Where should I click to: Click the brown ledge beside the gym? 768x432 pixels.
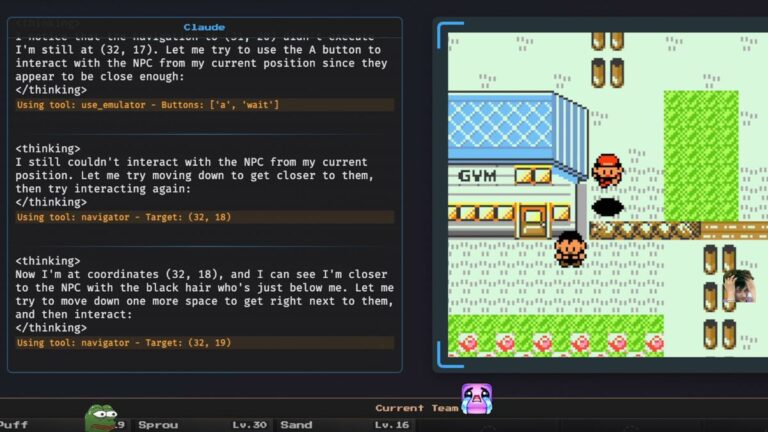coord(645,230)
